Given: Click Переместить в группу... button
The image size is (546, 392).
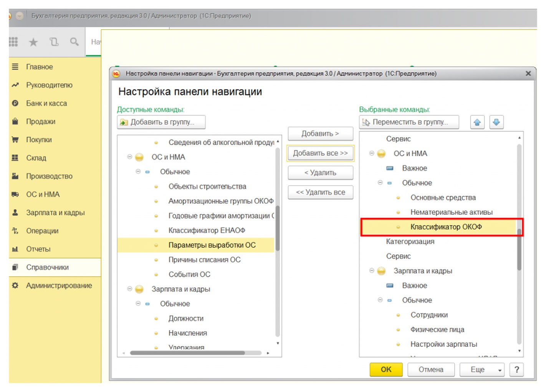Looking at the screenshot, I should [409, 122].
